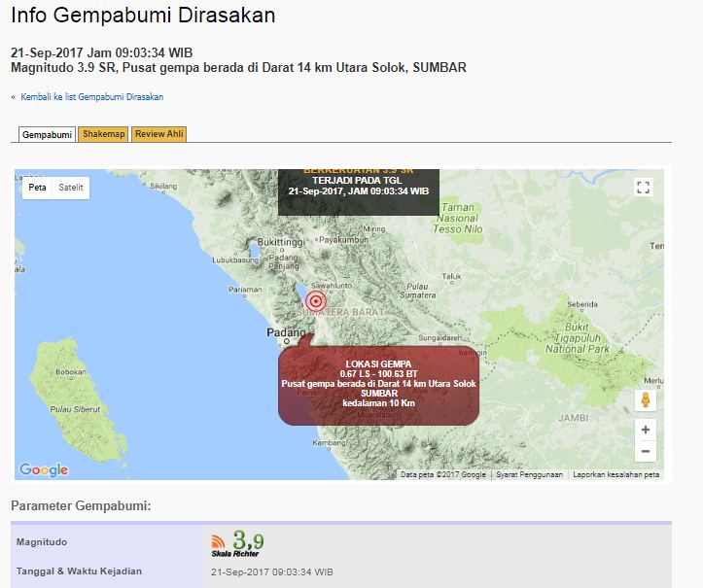Screen dimensions: 703x588
Task: Click the Sawahlunto map label
Action: [332, 286]
